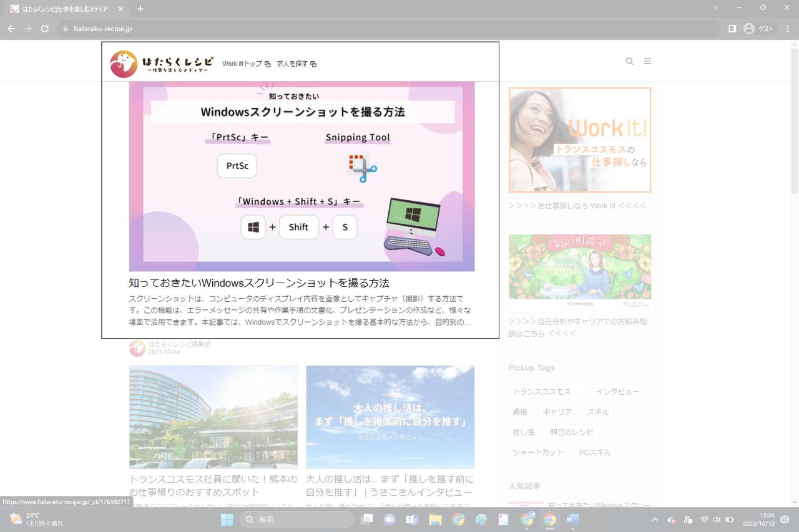Open Work it!トップ link
Screen dimensions: 799x532
pyautogui.click(x=246, y=64)
